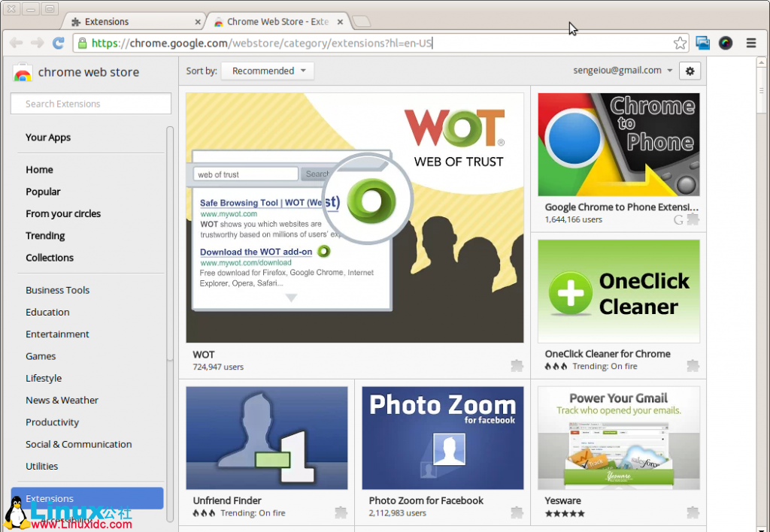Reload the page with the refresh icon
The width and height of the screenshot is (770, 532).
click(x=59, y=43)
